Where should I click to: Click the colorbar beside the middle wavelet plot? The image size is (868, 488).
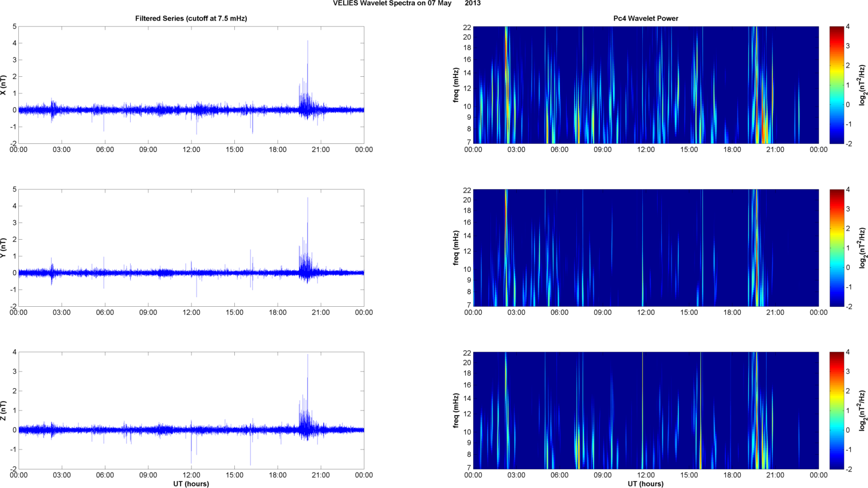tap(836, 248)
